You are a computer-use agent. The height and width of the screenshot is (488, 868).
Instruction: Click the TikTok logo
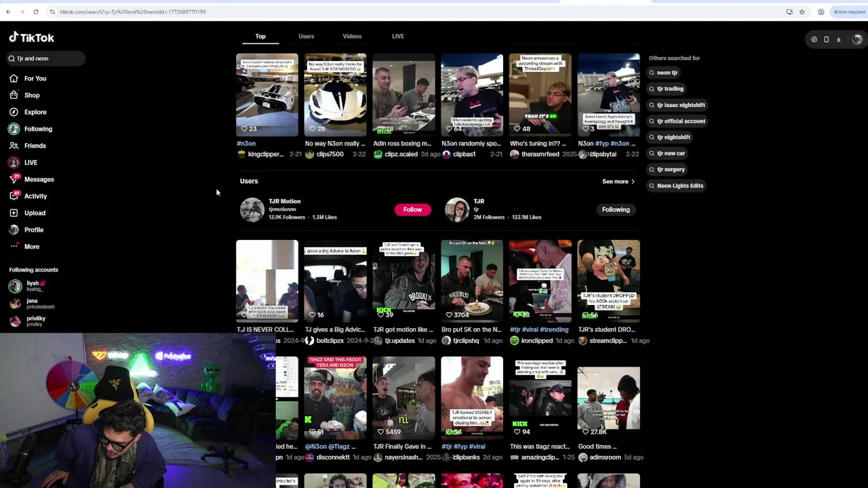(x=32, y=38)
